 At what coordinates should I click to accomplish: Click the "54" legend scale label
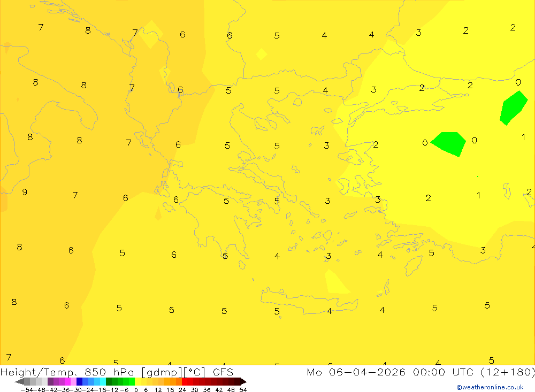point(243,390)
